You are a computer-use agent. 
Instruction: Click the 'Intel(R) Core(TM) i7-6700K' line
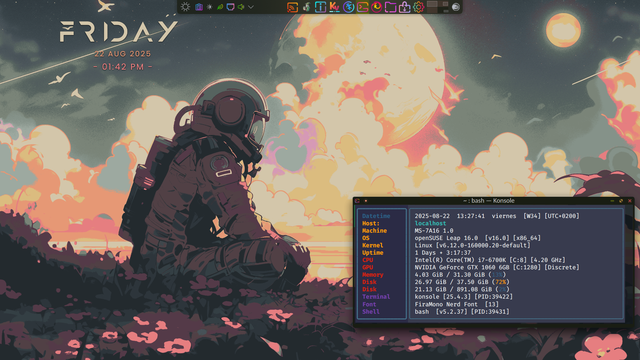490,260
